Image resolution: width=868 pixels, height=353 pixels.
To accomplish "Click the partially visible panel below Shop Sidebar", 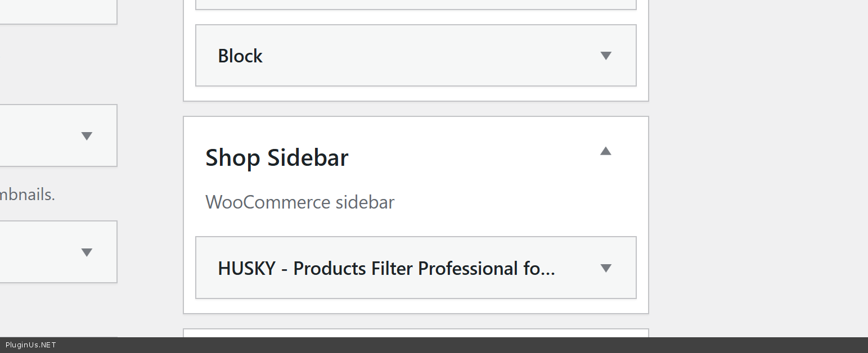I will 416,333.
